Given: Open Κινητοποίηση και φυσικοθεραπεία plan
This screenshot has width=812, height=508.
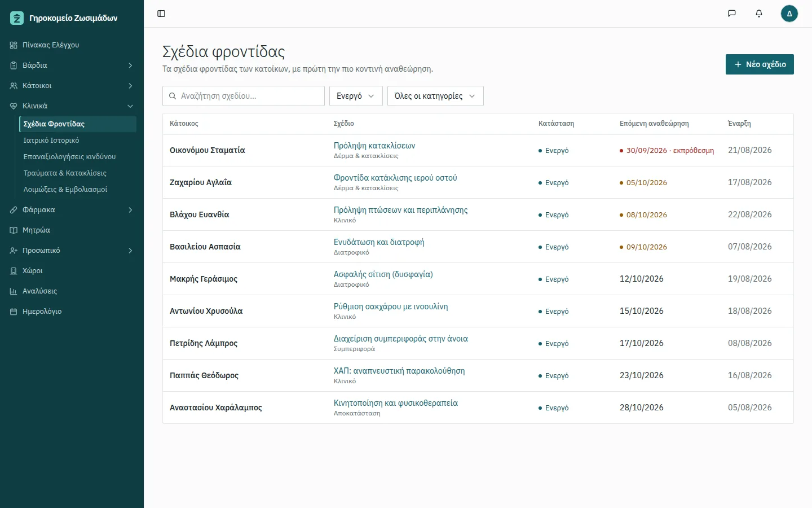Looking at the screenshot, I should point(396,403).
